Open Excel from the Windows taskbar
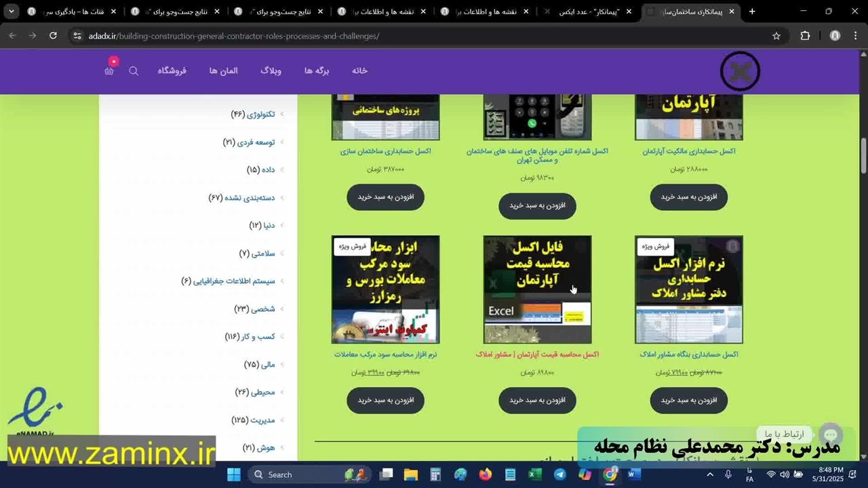Image resolution: width=868 pixels, height=488 pixels. [535, 474]
